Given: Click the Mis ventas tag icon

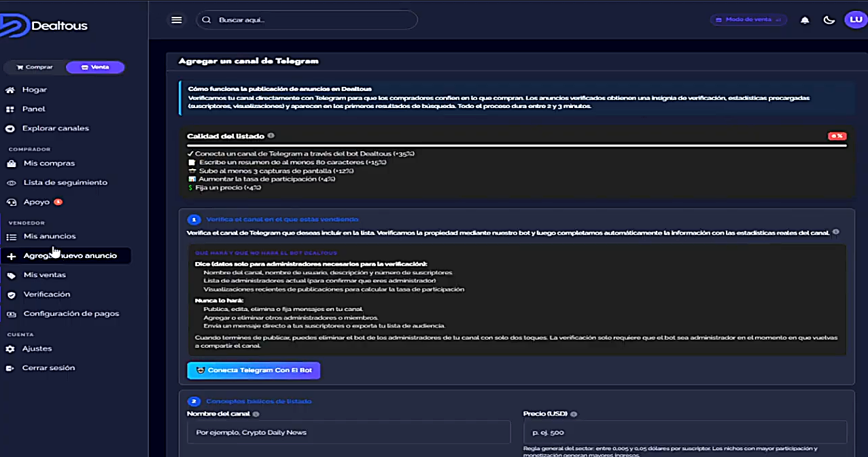Looking at the screenshot, I should coord(11,276).
